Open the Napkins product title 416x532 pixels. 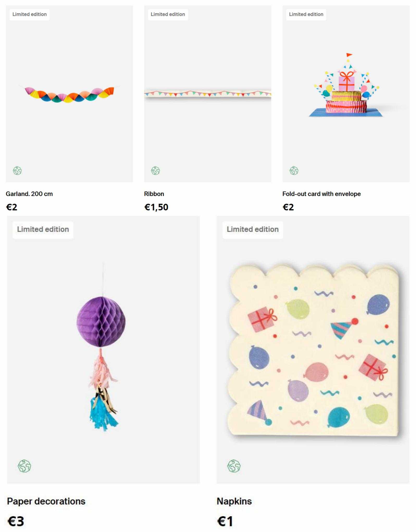coord(234,501)
